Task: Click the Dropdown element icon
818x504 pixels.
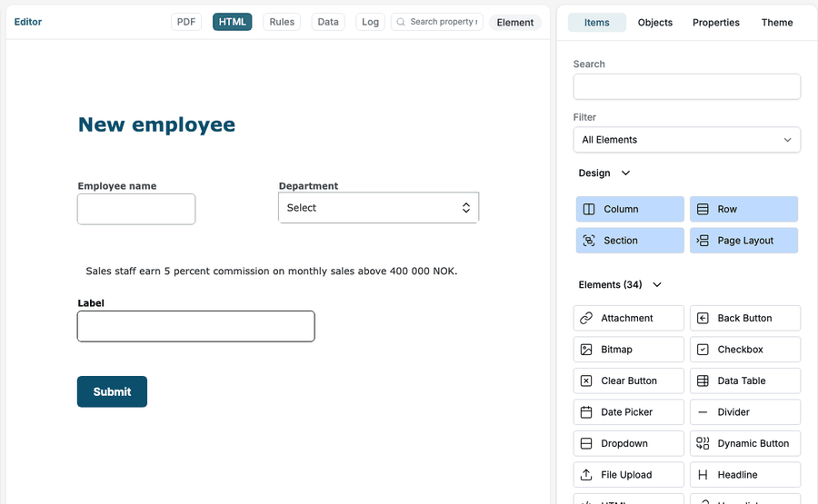Action: point(586,443)
